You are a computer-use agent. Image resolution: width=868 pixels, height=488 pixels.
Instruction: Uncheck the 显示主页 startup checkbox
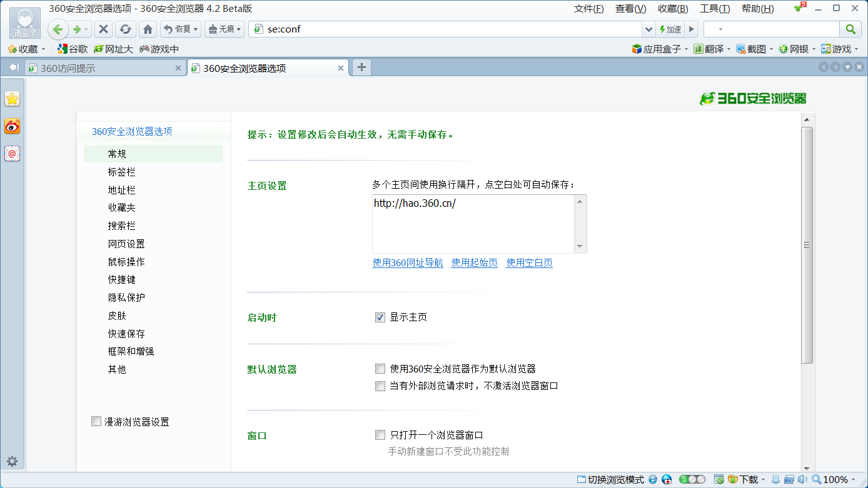tap(380, 317)
